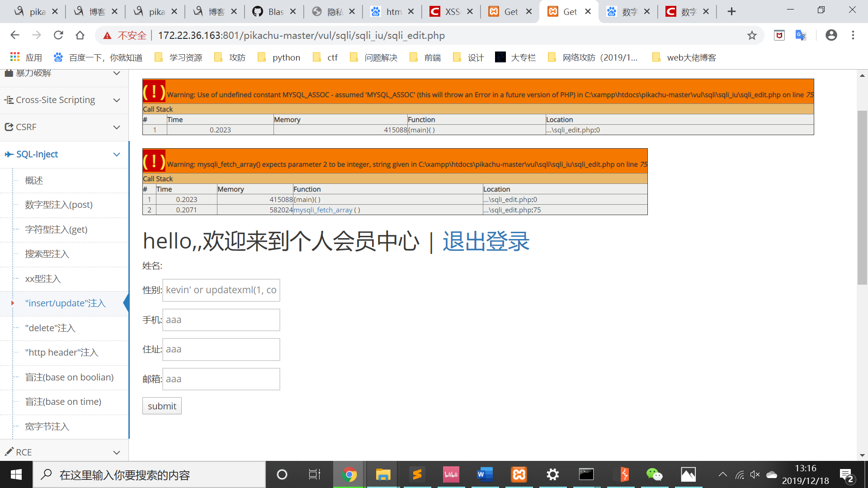Click the browser reload icon
The width and height of the screenshot is (868, 488).
pos(58,35)
